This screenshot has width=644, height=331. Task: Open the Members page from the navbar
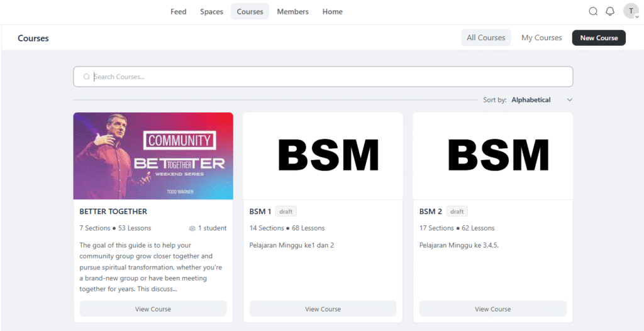pyautogui.click(x=292, y=11)
